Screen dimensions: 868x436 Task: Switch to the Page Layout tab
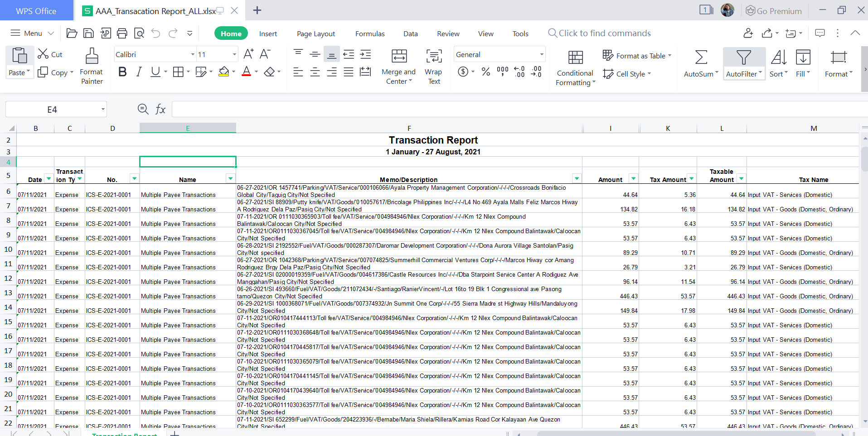tap(316, 34)
